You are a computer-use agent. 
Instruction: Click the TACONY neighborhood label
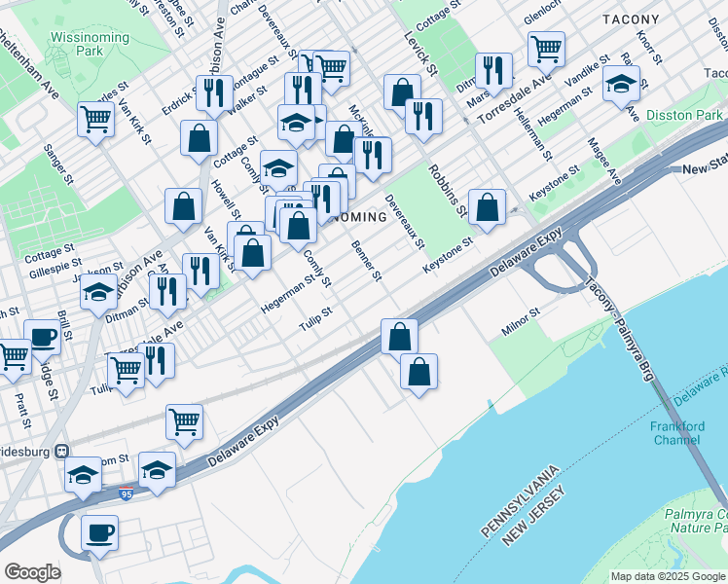[631, 19]
